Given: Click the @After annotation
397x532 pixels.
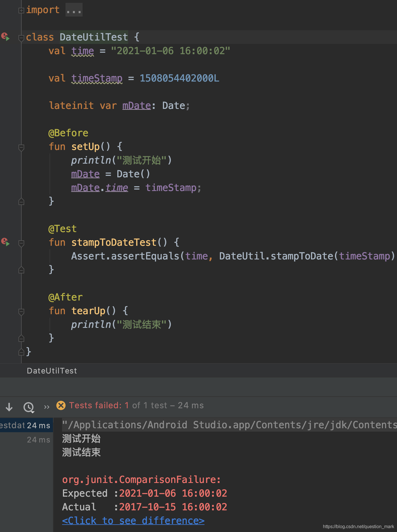Looking at the screenshot, I should tap(66, 297).
